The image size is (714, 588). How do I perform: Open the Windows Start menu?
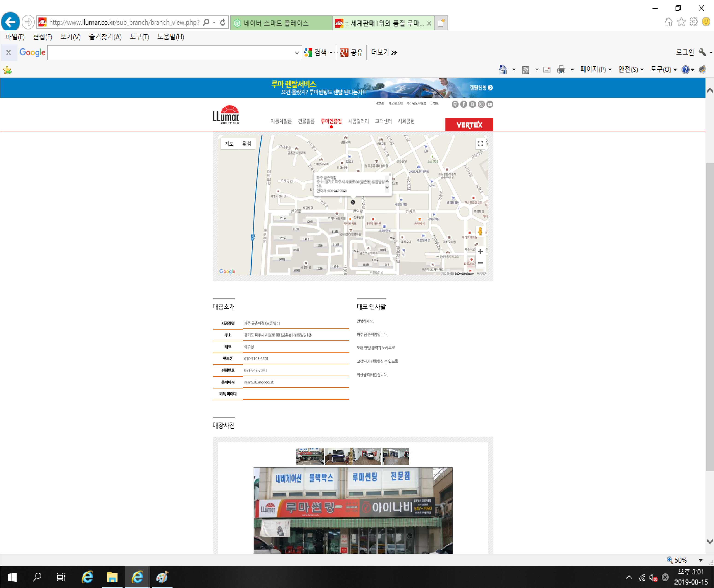coord(12,577)
